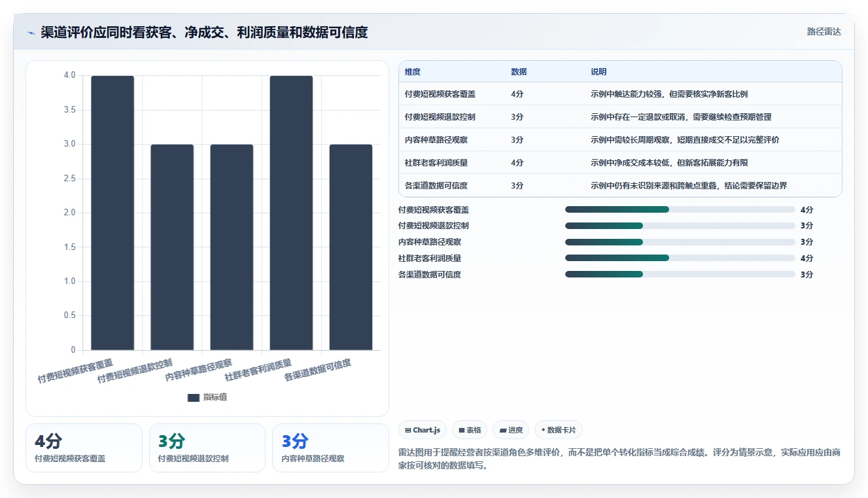
Task: Click the 各渠道数据可信度 bar in the chart
Action: [351, 247]
